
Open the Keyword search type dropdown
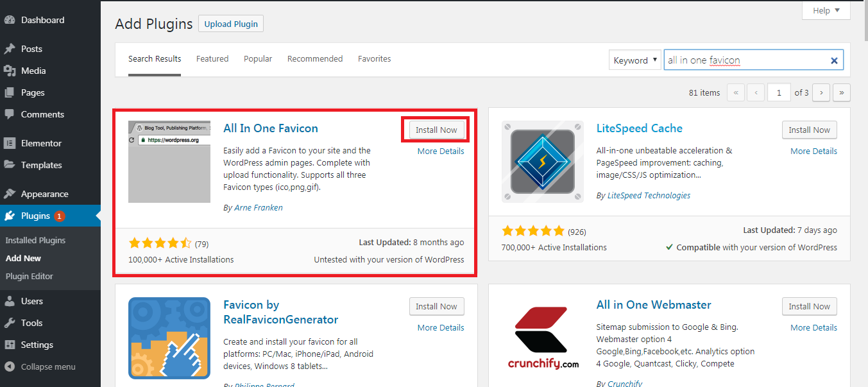pos(635,60)
